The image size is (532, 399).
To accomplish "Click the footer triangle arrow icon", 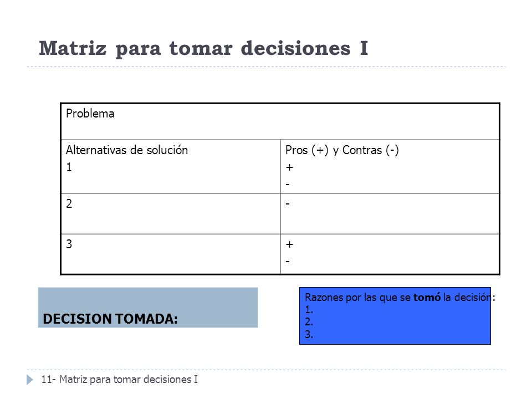I will pos(30,380).
